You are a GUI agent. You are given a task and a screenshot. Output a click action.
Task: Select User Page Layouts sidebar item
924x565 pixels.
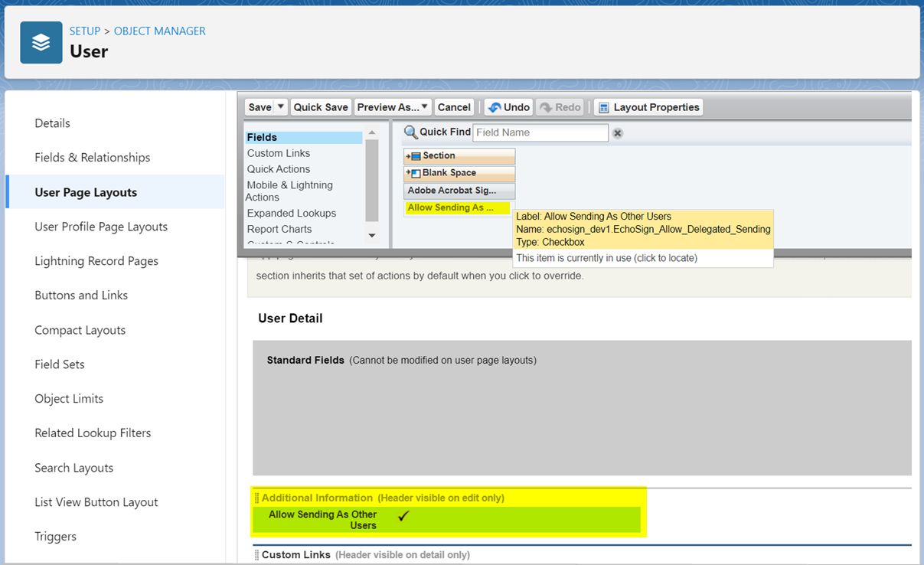coord(115,192)
